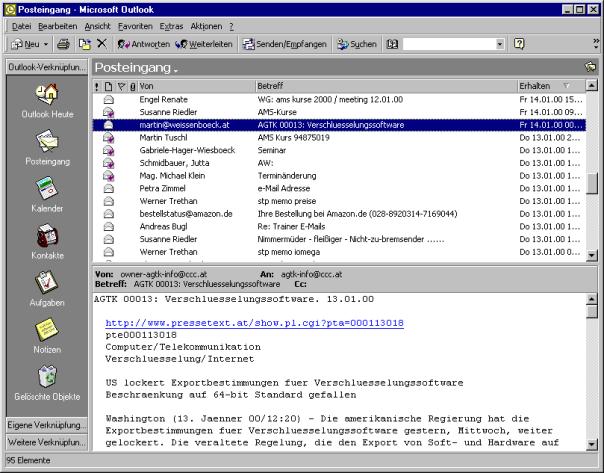Click preview pane scrollbar up arrow

tap(591, 299)
